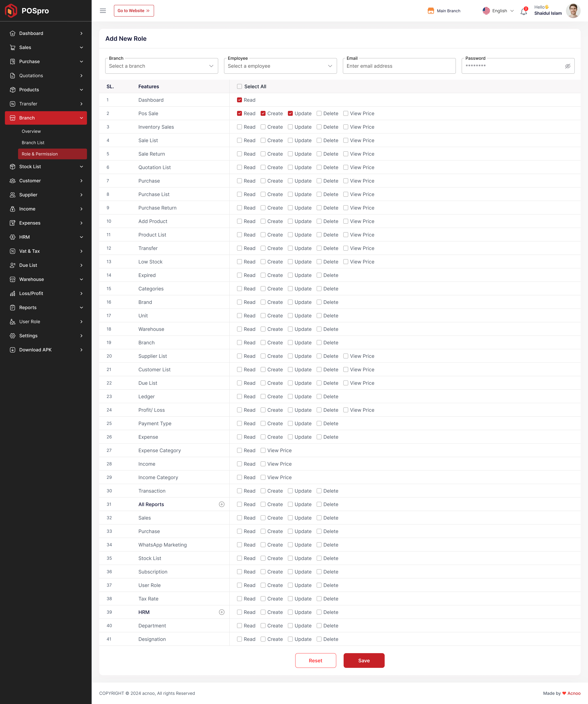Open Branch List in sidebar
The width and height of the screenshot is (588, 704).
point(33,142)
